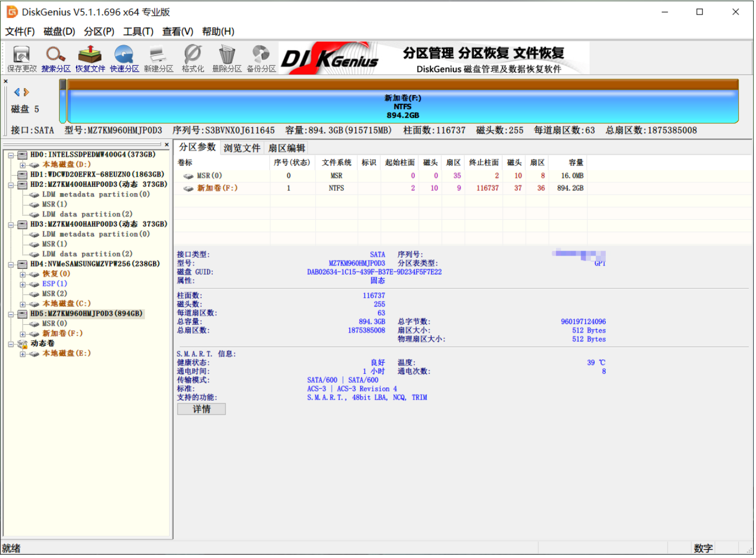Collapse the HD2 MZ7KM400 disk node

(x=11, y=185)
